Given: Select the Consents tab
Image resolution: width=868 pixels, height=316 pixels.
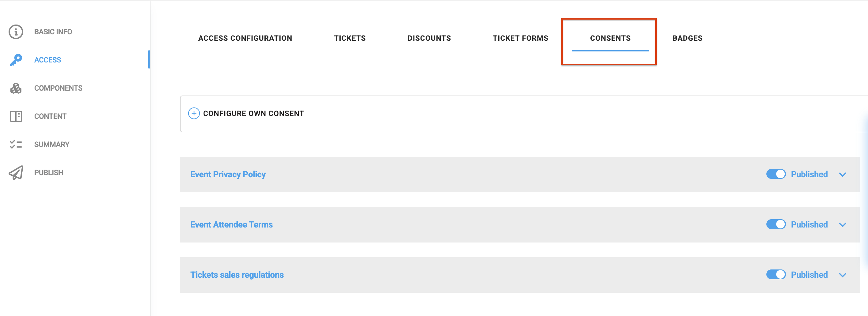Looking at the screenshot, I should tap(610, 38).
